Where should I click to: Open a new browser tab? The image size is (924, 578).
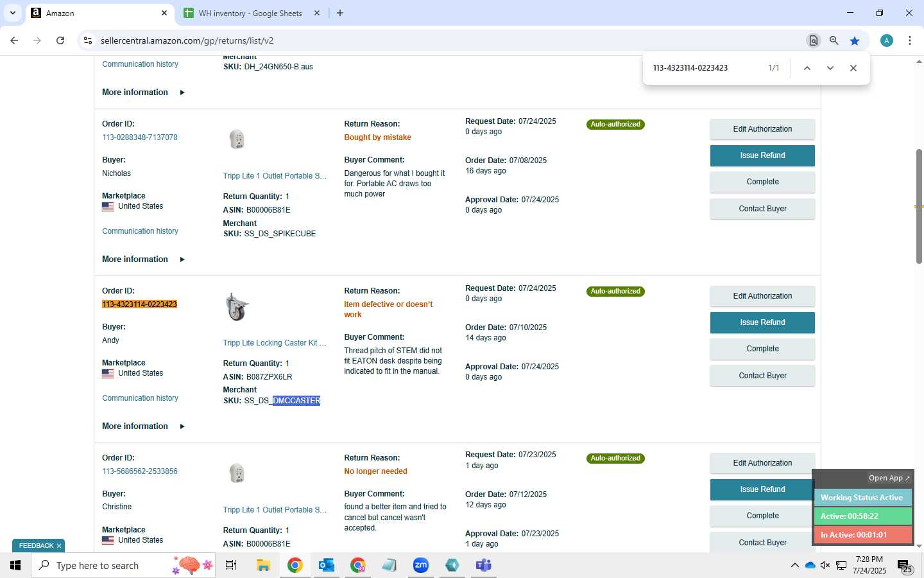click(340, 13)
